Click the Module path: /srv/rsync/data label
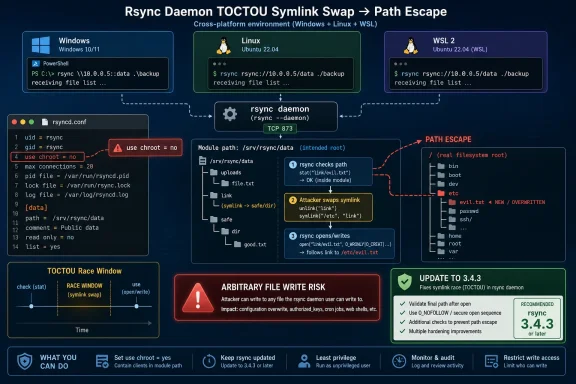The image size is (576, 384). click(245, 148)
